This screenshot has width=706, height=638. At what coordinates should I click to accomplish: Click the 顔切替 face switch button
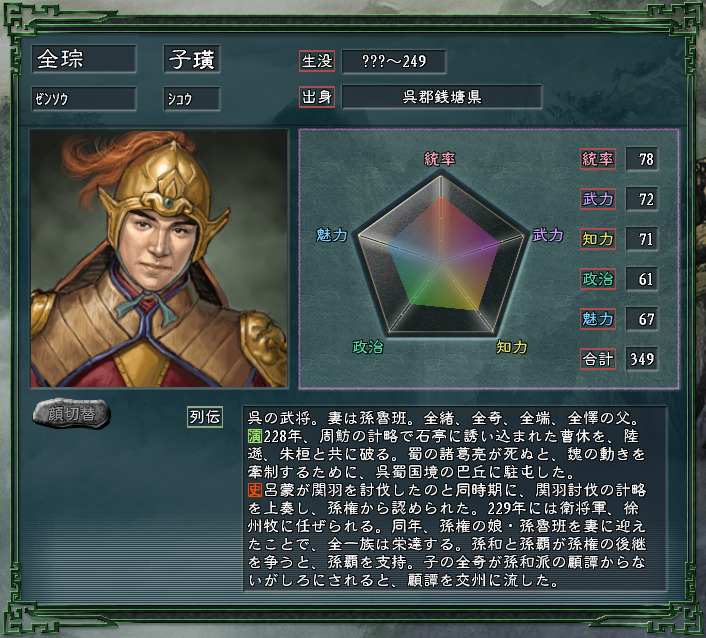(x=72, y=413)
